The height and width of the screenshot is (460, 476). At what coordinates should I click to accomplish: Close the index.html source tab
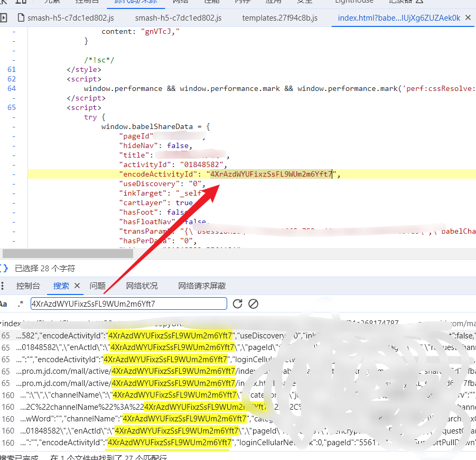click(x=468, y=18)
